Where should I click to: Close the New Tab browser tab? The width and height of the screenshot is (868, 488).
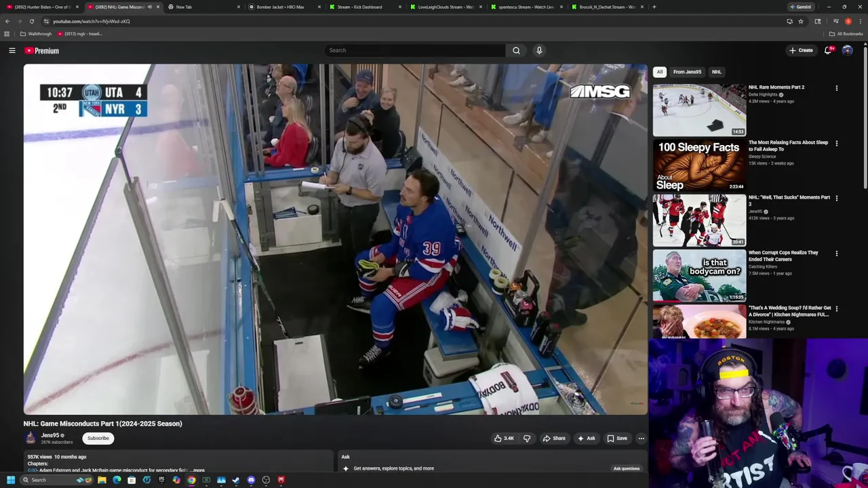coord(239,7)
